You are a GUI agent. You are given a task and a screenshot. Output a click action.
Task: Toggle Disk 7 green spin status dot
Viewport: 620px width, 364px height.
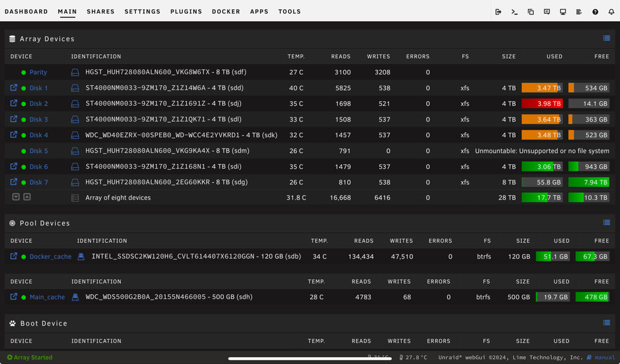pos(24,182)
